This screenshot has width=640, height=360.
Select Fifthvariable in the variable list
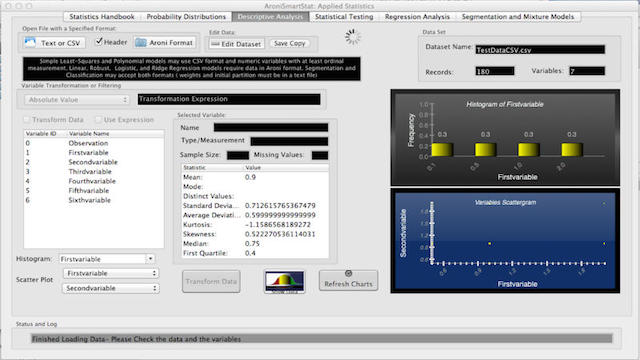pyautogui.click(x=94, y=191)
